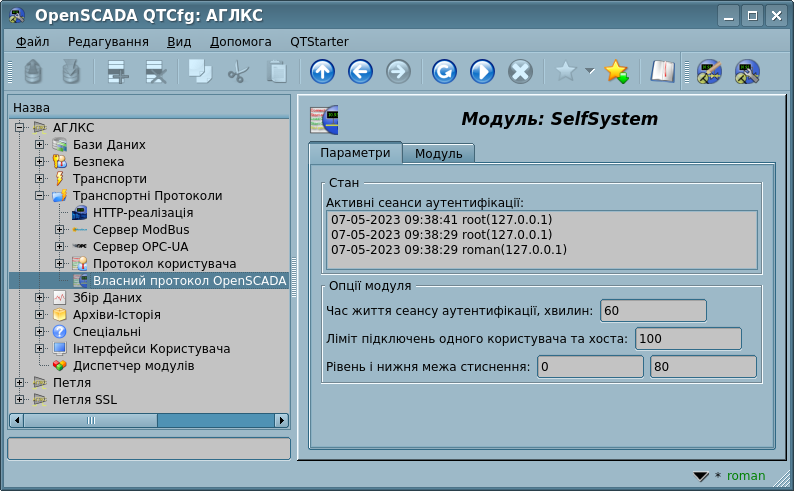
Task: Click the last toolbar icon on right
Action: click(x=747, y=71)
